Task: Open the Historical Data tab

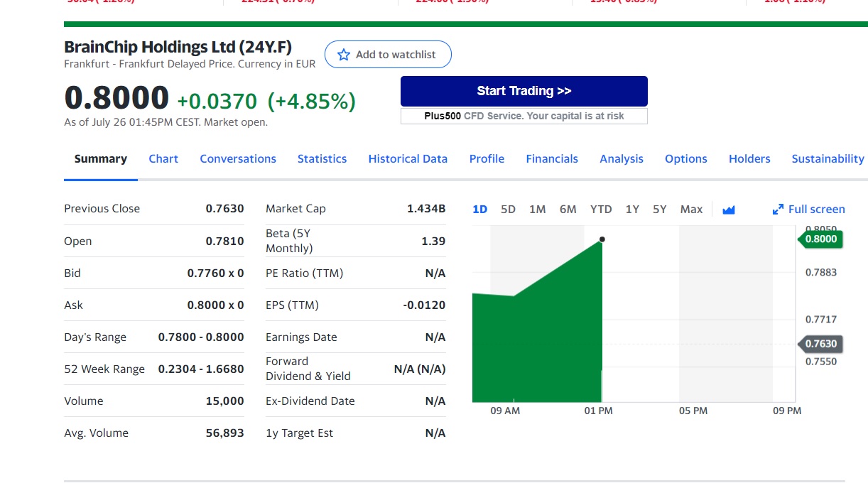Action: click(408, 159)
